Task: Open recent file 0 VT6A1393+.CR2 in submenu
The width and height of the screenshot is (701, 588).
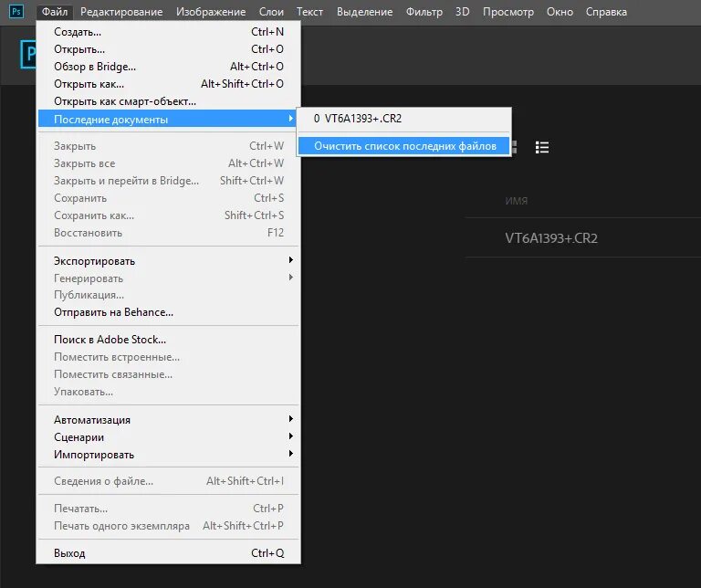Action: (404, 119)
